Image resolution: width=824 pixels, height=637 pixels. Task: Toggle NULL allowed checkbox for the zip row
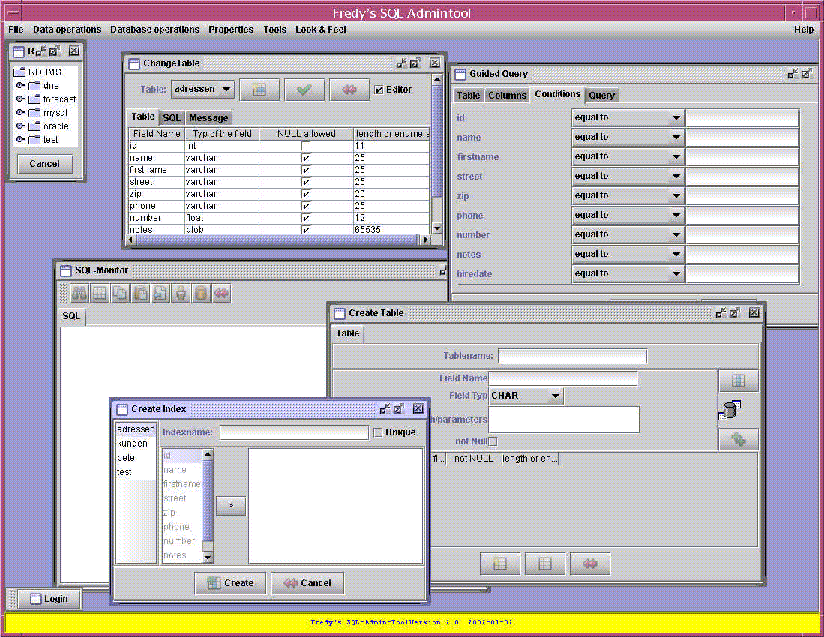306,194
